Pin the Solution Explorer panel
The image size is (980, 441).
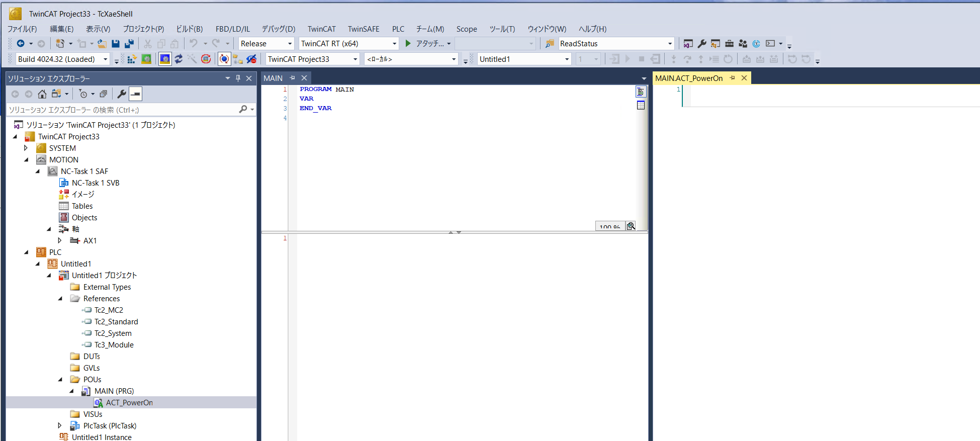[x=238, y=78]
